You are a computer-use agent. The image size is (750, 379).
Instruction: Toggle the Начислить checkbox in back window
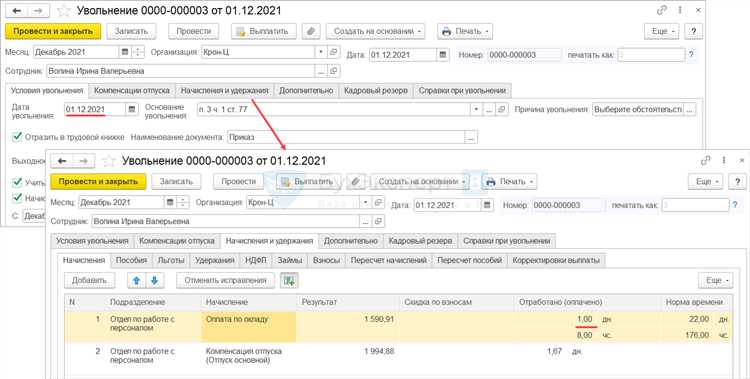(x=18, y=197)
